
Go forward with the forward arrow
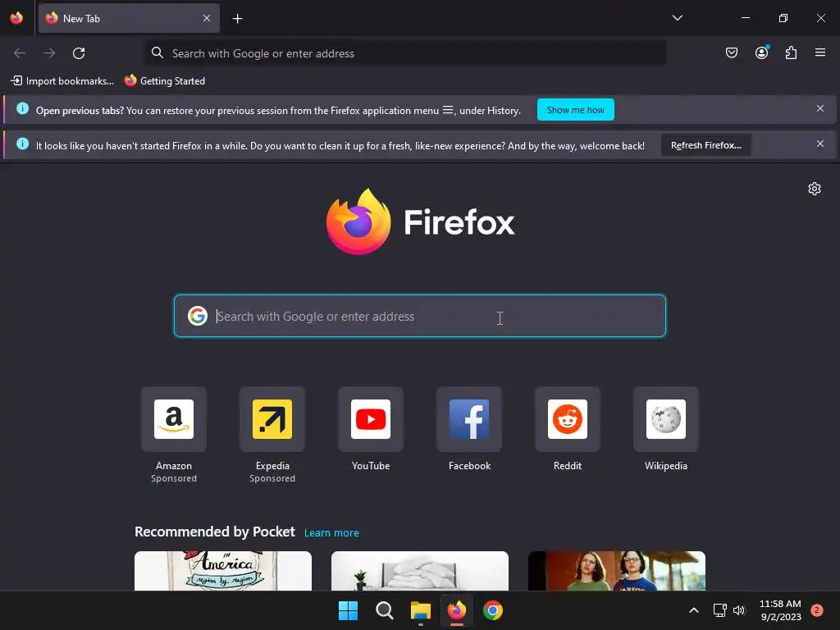pyautogui.click(x=49, y=53)
